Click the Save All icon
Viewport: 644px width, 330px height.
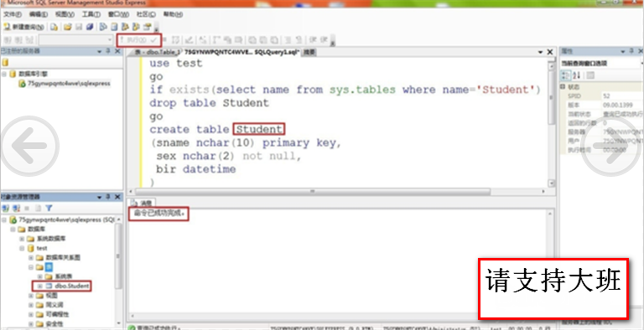tap(90, 27)
